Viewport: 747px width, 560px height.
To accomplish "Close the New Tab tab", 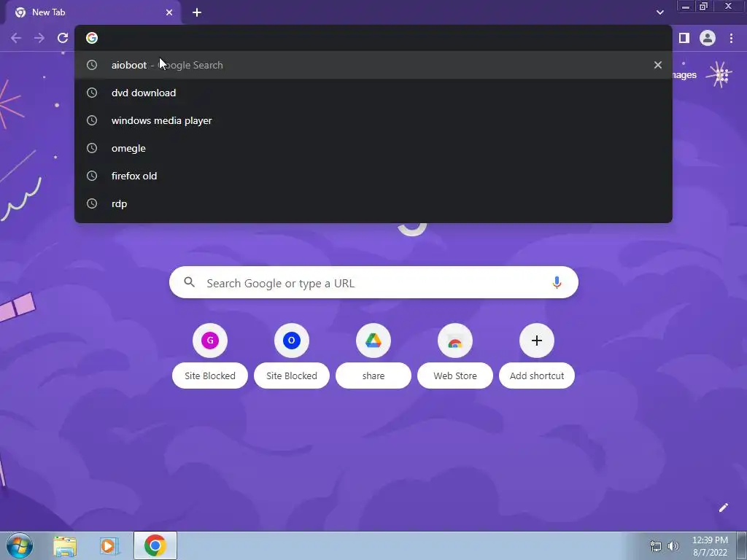I will tap(169, 12).
